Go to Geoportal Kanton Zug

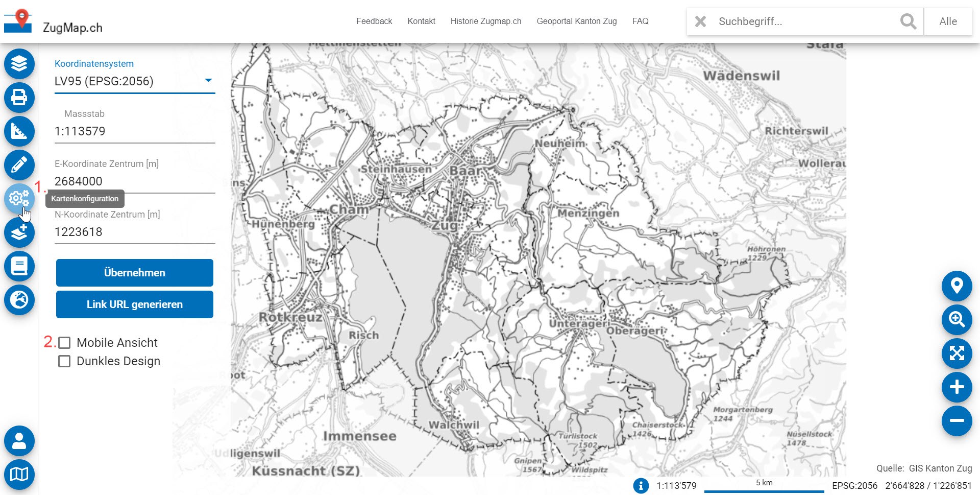(x=576, y=21)
